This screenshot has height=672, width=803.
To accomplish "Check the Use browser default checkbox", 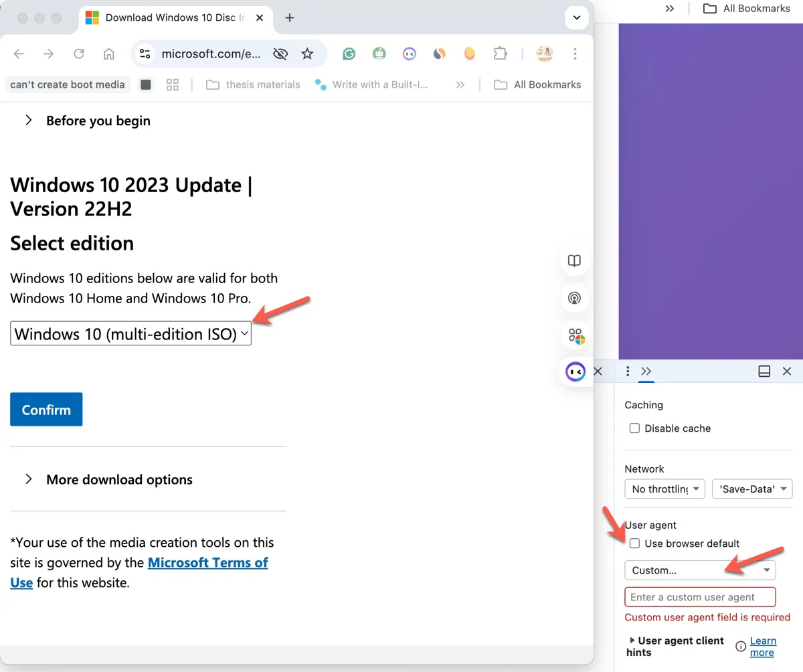I will point(634,543).
